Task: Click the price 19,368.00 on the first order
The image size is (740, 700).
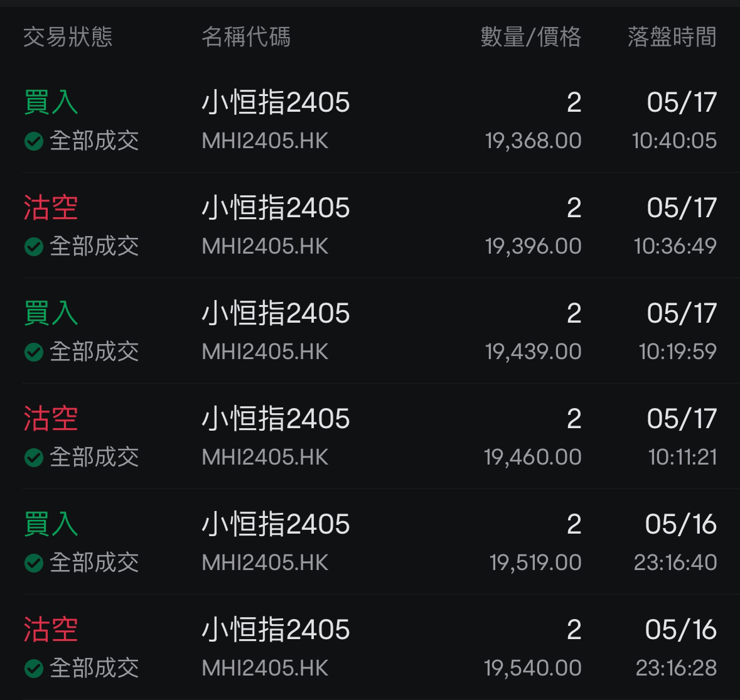Action: 534,141
